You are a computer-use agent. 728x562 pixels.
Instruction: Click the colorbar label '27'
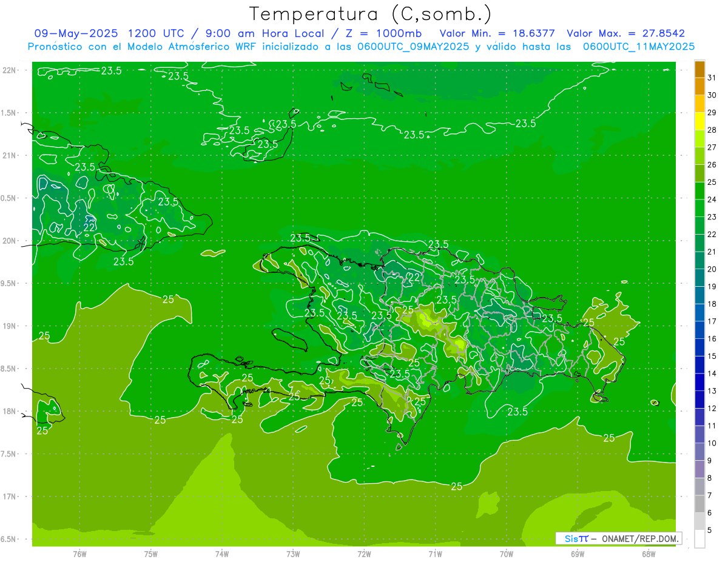[x=712, y=147]
